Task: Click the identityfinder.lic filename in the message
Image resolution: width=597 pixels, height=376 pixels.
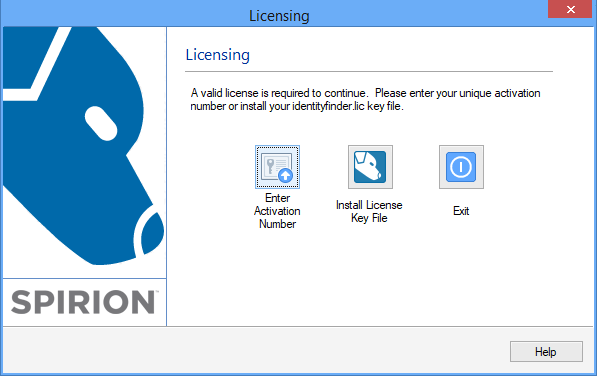Action: 328,106
